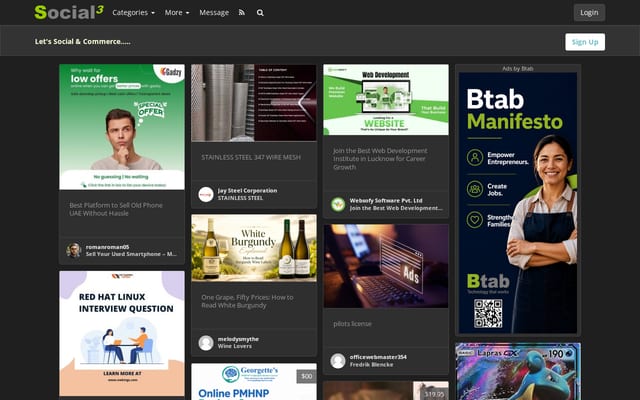Click the romanroman05 username
The image size is (640, 400).
click(x=107, y=247)
